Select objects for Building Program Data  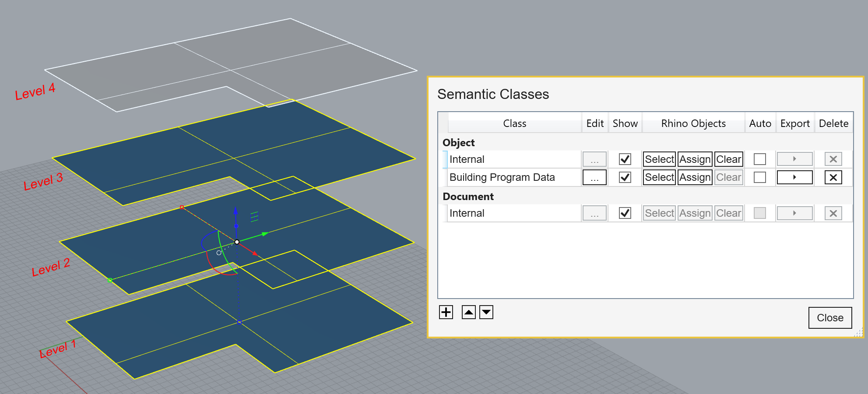coord(659,177)
